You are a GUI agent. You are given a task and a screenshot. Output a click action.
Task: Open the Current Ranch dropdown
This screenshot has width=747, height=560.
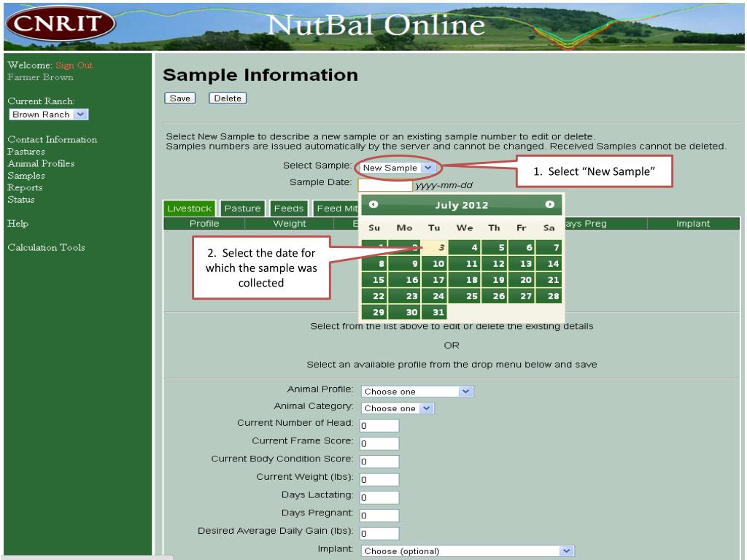(49, 114)
